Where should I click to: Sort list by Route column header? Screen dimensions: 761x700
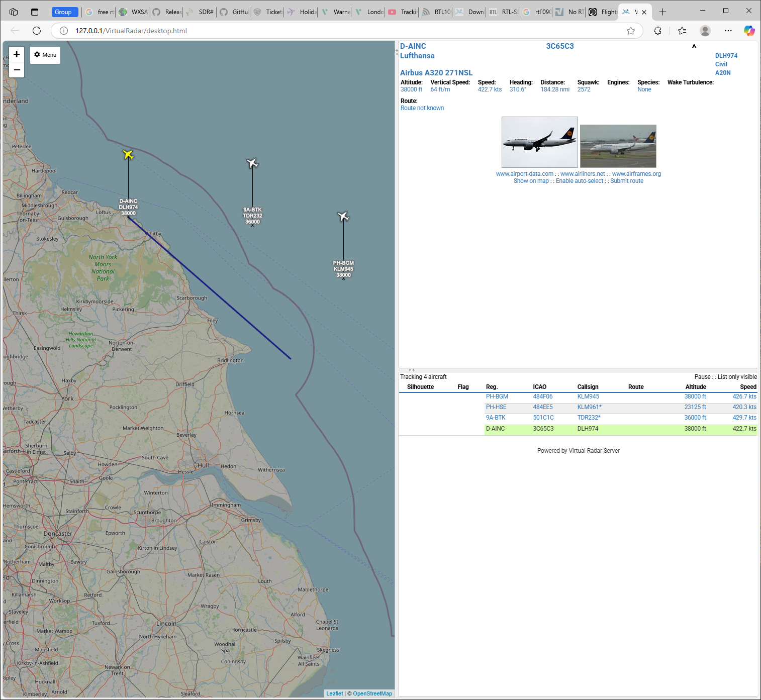[x=636, y=387]
